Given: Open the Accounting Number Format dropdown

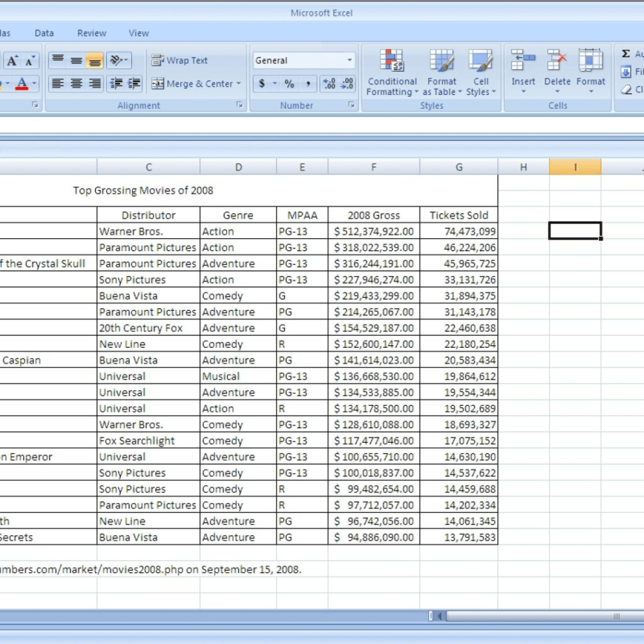Looking at the screenshot, I should [276, 84].
